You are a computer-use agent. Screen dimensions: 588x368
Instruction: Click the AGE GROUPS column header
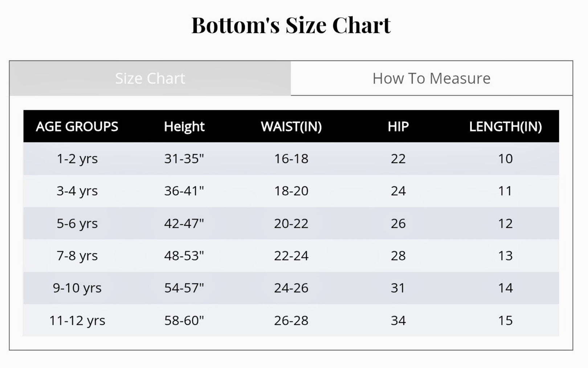(x=77, y=126)
